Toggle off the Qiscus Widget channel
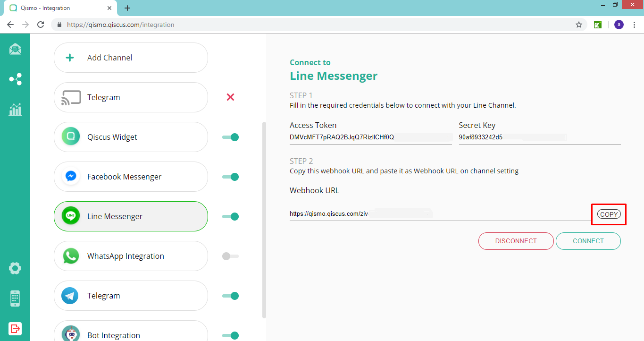 pos(231,137)
